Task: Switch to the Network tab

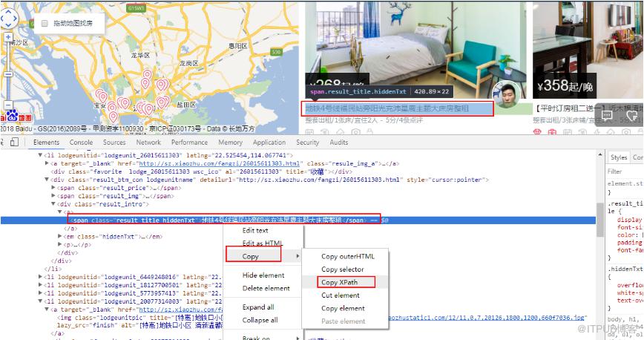Action: pyautogui.click(x=148, y=143)
